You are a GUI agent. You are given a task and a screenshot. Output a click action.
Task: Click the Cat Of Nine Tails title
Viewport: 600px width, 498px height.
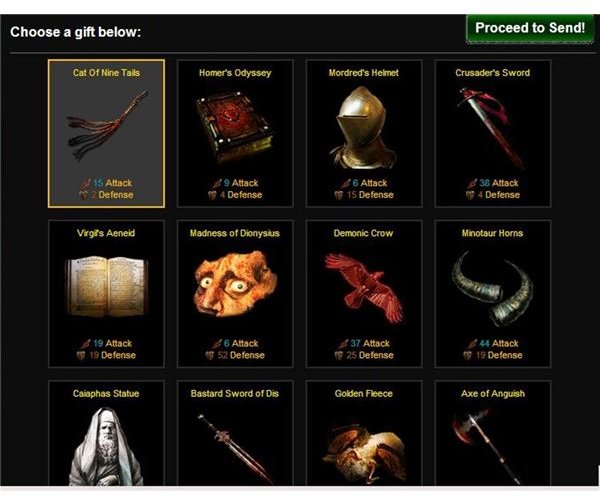[x=106, y=73]
